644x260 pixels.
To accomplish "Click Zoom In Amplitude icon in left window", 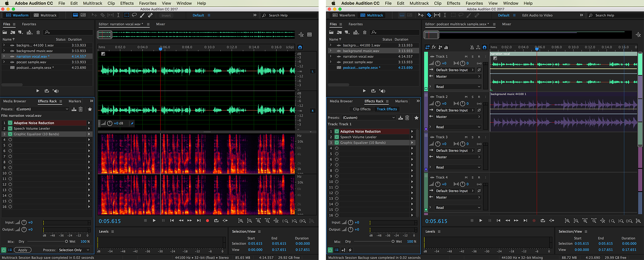I will [x=240, y=221].
